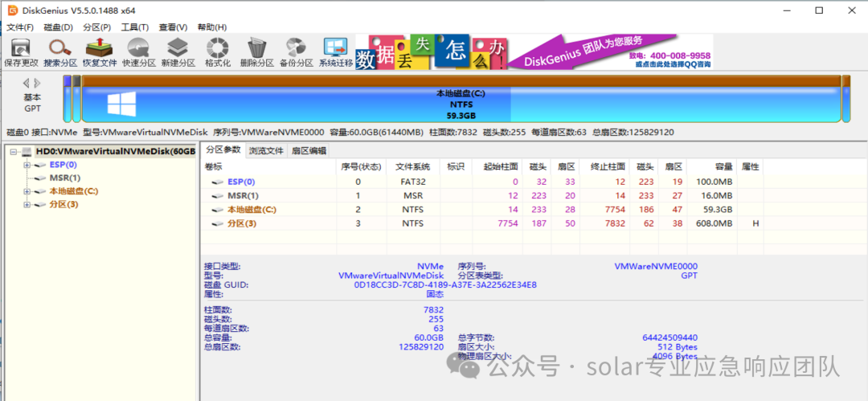Expand the ESP(0) tree node
Viewport: 868px width, 401px height.
(x=27, y=165)
